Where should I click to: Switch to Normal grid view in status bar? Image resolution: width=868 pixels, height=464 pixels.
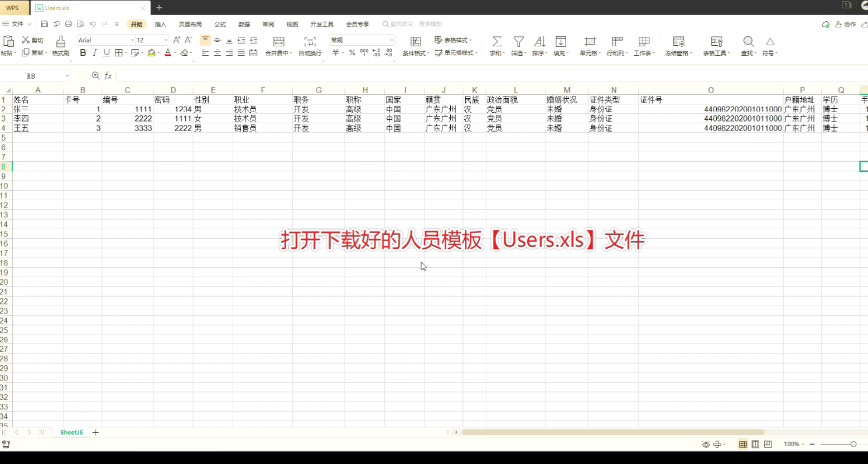click(743, 444)
